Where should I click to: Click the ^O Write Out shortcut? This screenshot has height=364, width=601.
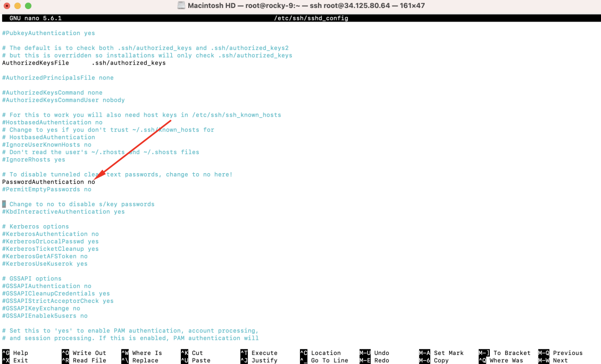[x=84, y=353]
